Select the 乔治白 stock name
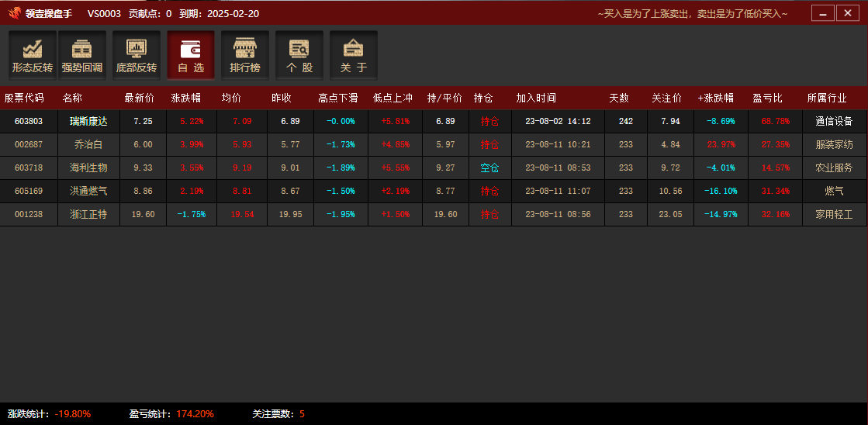The width and height of the screenshot is (868, 425). [x=88, y=145]
